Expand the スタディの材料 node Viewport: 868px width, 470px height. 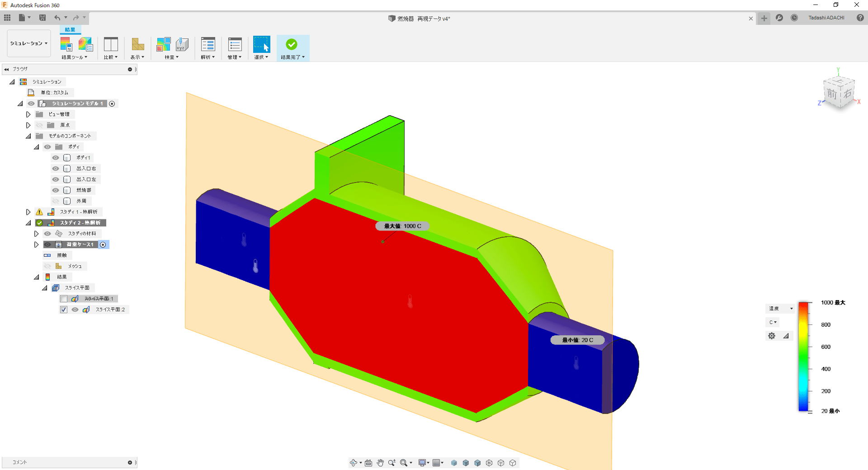(36, 233)
